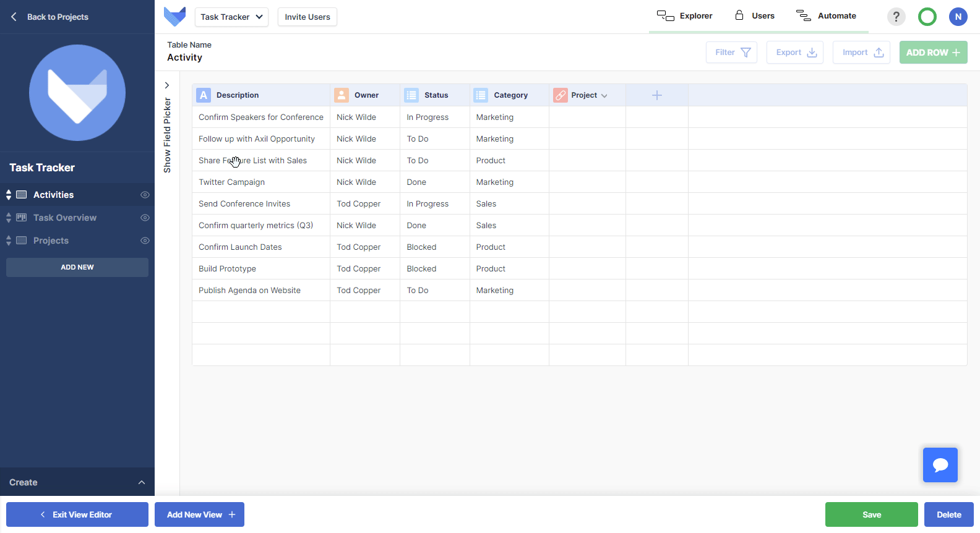Screen dimensions: 980x533
Task: Click the ADD ROW button
Action: click(x=933, y=53)
